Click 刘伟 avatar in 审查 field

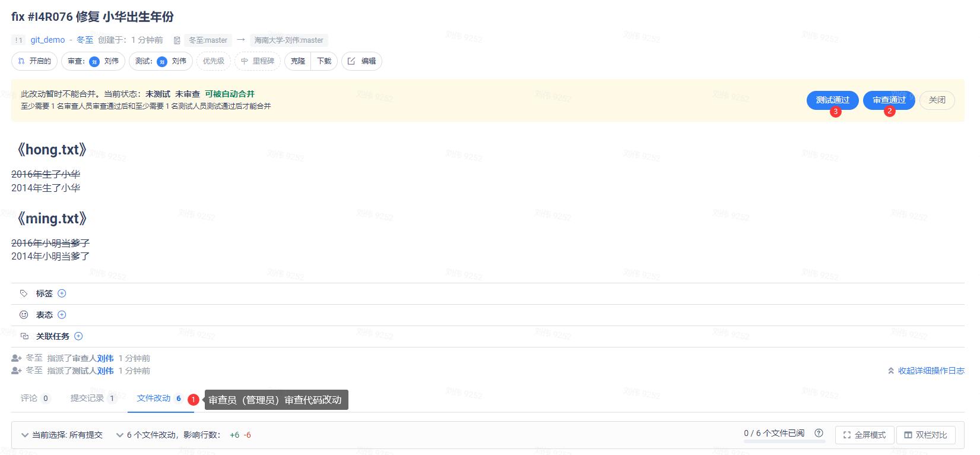pos(94,61)
